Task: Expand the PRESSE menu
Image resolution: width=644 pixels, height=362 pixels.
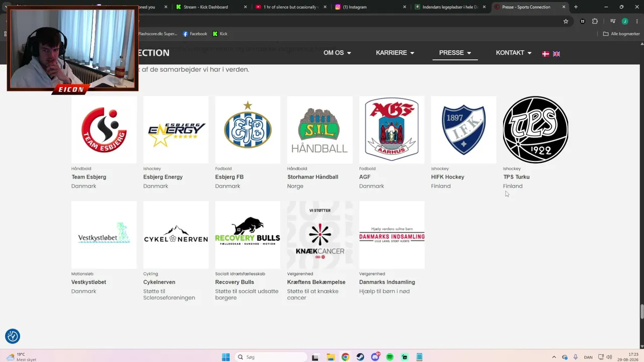Action: click(x=455, y=53)
